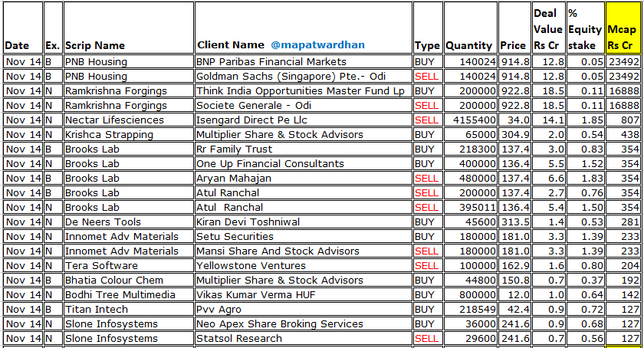This screenshot has height=348, width=644.
Task: Select Neo Apex Share Broking Services cell
Action: (x=304, y=324)
